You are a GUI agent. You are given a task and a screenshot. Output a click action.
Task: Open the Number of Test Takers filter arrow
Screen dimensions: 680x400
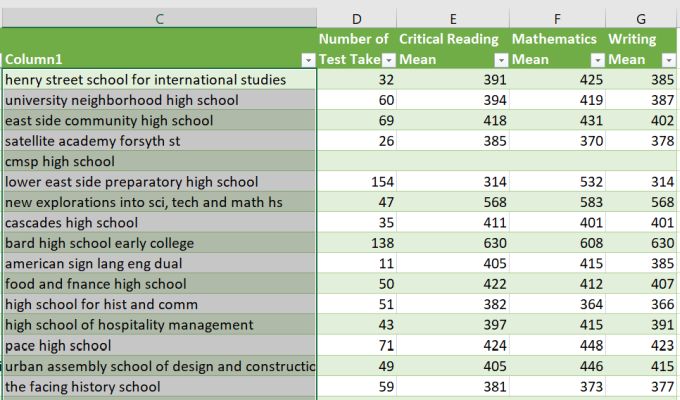pyautogui.click(x=389, y=60)
